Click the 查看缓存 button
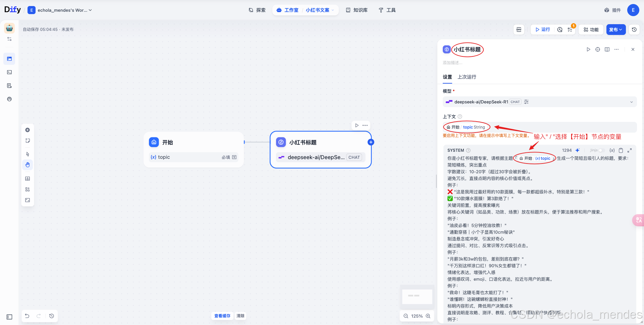 click(x=222, y=316)
